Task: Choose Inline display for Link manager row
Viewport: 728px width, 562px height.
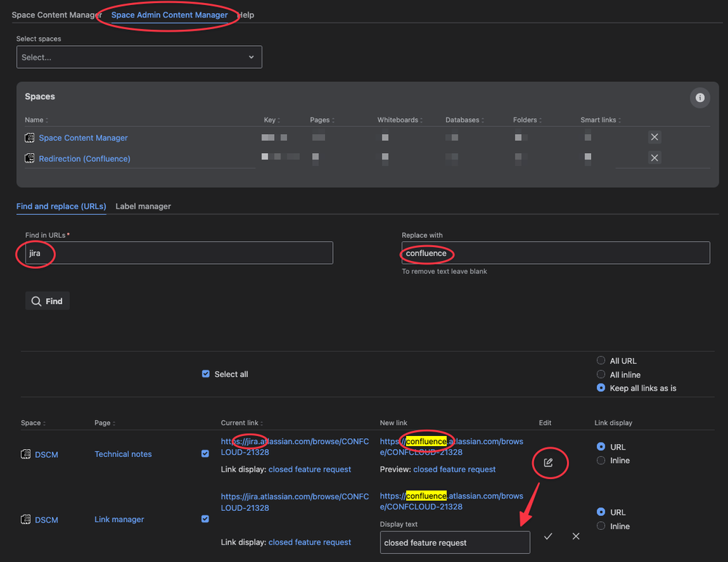Action: tap(600, 526)
